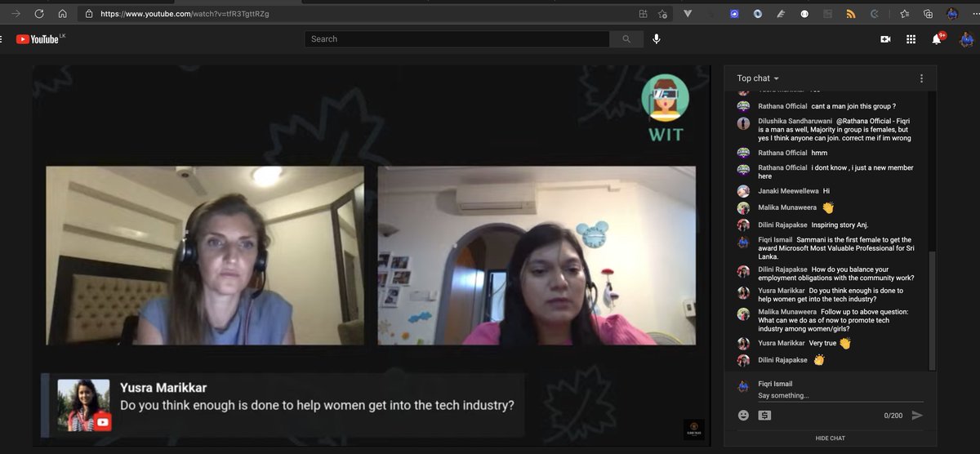Click Janaki Meewellewa's chat avatar
Screen dimensions: 980x454
[743, 191]
